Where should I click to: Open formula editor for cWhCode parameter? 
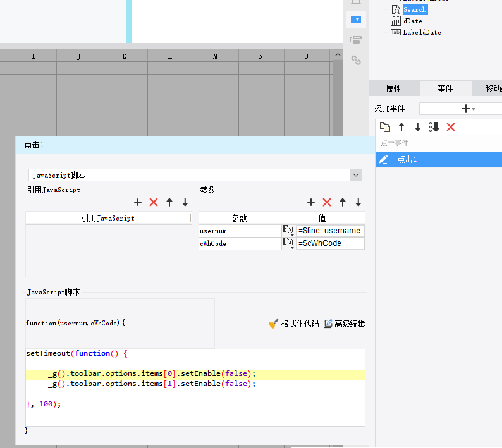click(x=288, y=243)
